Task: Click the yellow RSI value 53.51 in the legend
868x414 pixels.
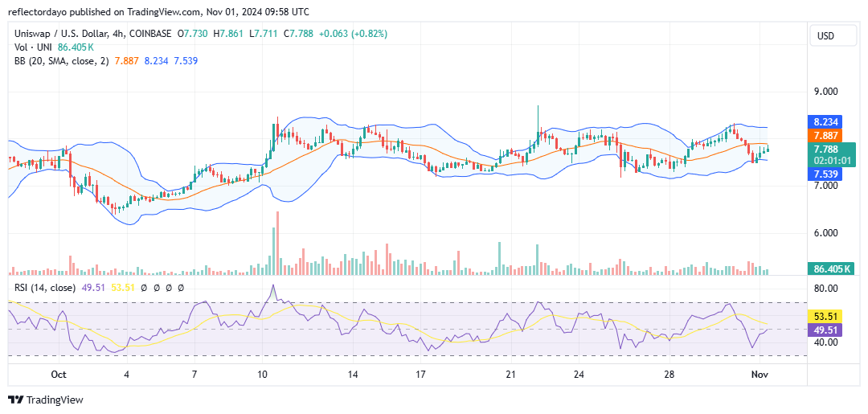Action: [122, 288]
